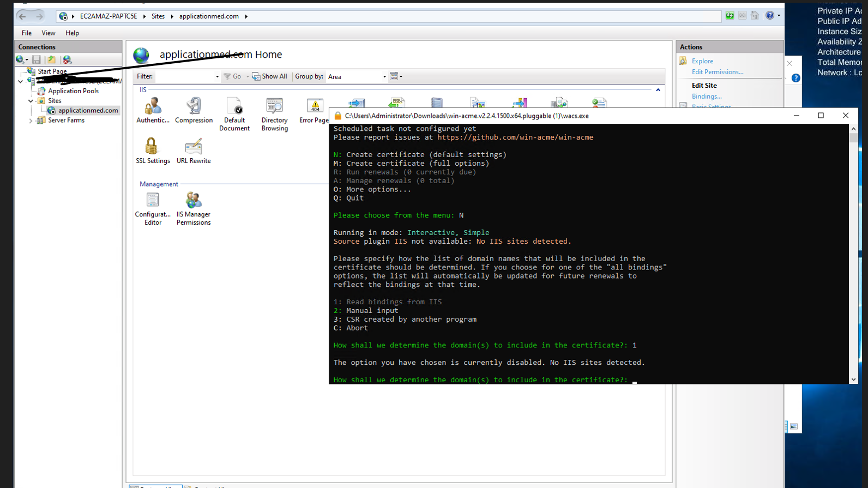Open the Directory Browsing feature
The image size is (868, 488).
pyautogui.click(x=274, y=115)
